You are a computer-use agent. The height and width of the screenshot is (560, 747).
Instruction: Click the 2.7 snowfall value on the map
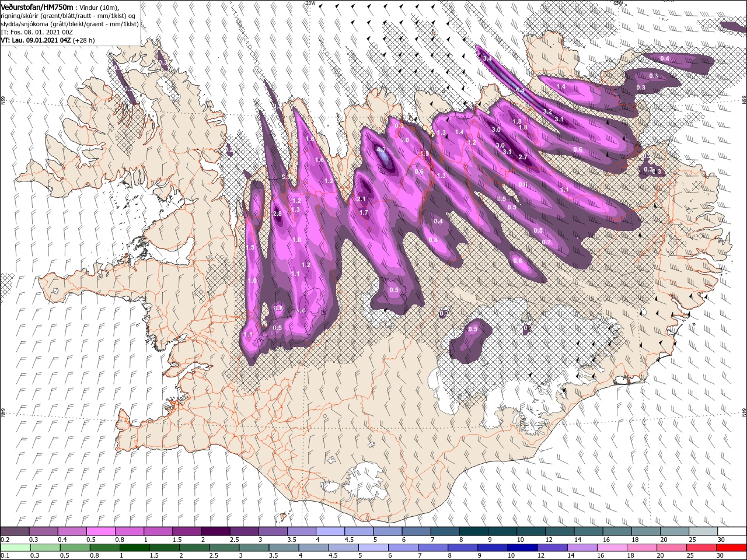pos(523,157)
